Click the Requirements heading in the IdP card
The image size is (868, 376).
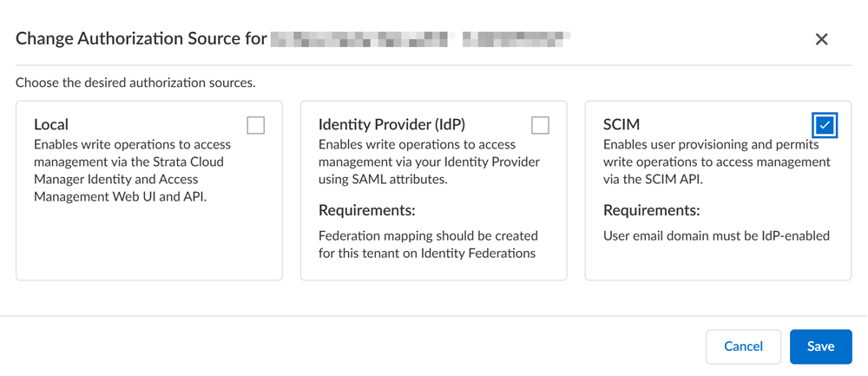click(367, 210)
